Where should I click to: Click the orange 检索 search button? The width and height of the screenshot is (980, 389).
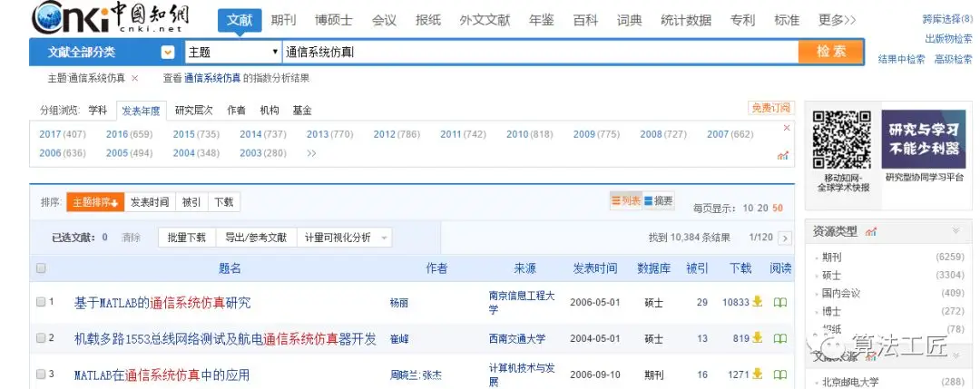coord(831,52)
